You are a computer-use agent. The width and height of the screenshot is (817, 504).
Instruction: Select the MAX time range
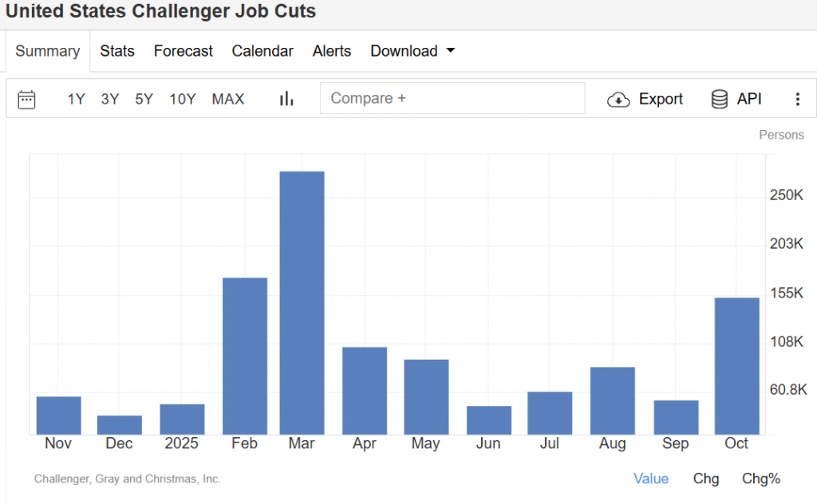coord(228,99)
